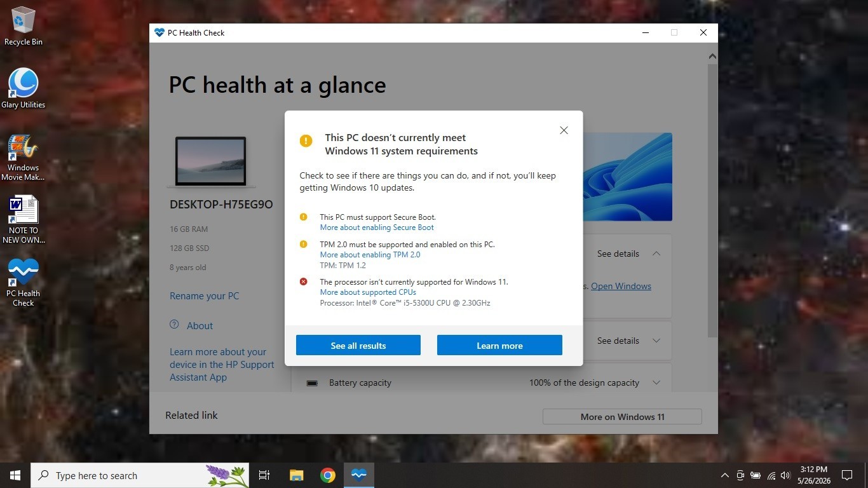Image resolution: width=868 pixels, height=488 pixels.
Task: Open More about supported CPUs link
Action: click(x=368, y=292)
